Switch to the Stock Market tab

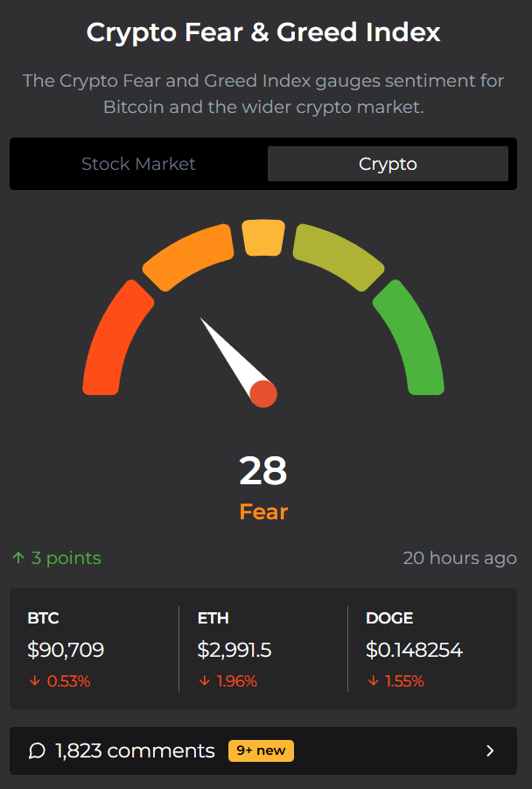pyautogui.click(x=138, y=164)
